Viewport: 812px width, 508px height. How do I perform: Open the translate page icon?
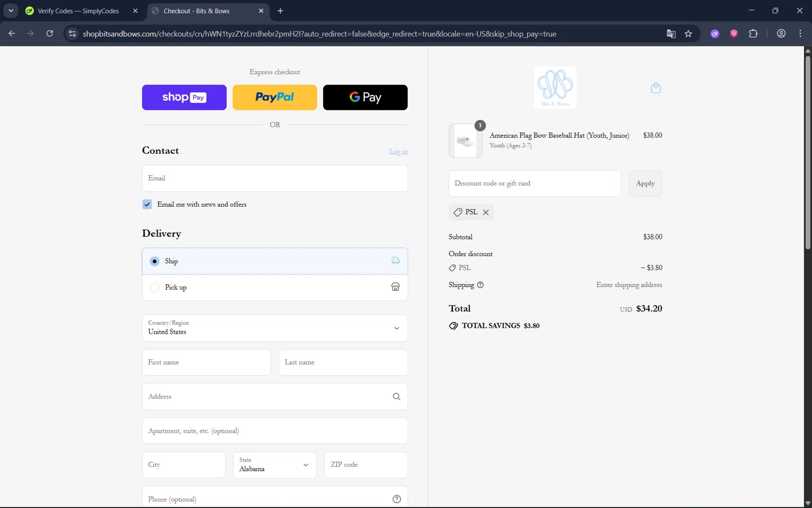point(671,34)
